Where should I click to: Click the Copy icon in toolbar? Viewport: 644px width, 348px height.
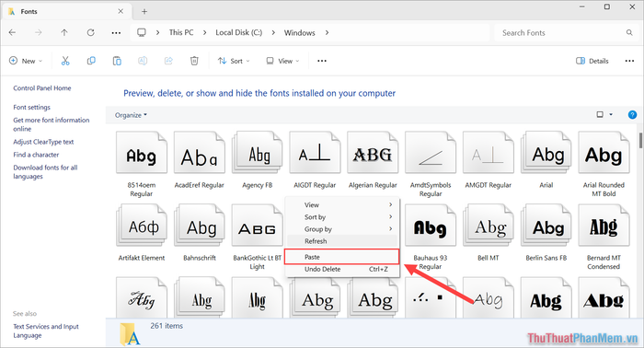point(91,61)
